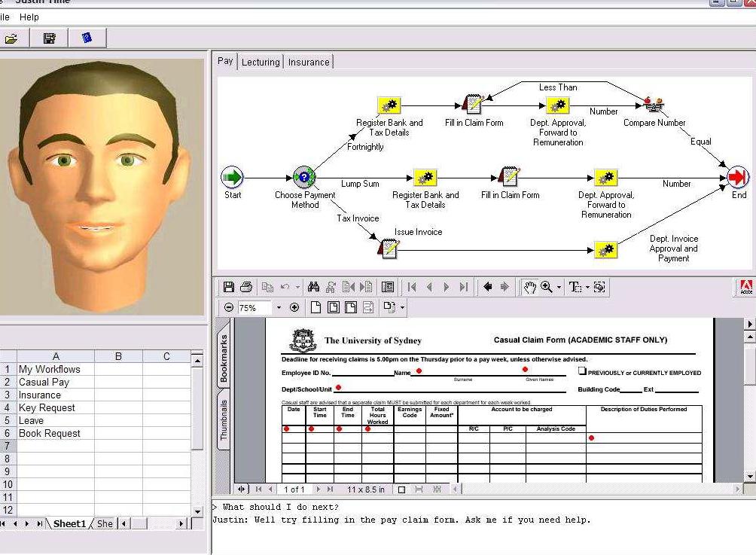Click the Adobe logo icon
This screenshot has height=555, width=756.
coord(745,288)
